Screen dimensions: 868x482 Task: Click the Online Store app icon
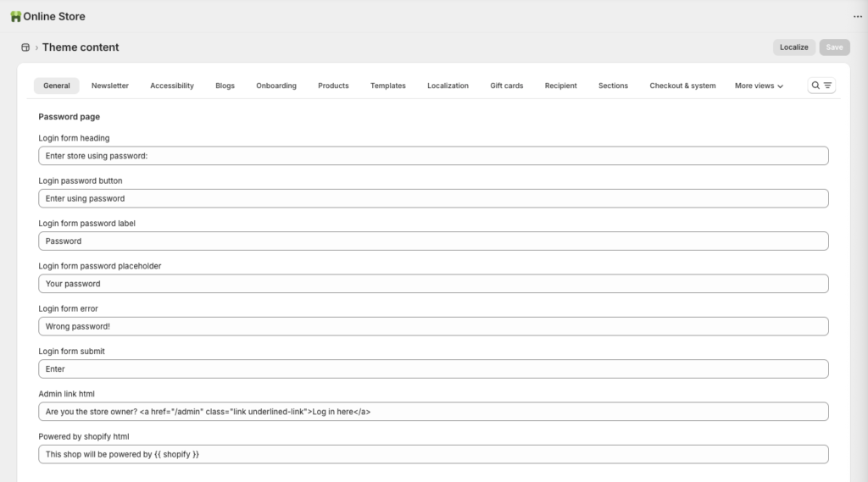coord(15,17)
